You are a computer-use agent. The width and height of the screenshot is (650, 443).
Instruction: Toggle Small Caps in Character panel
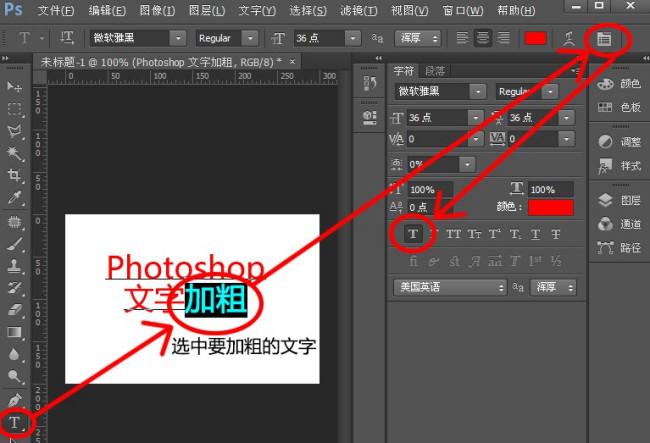[x=474, y=235]
